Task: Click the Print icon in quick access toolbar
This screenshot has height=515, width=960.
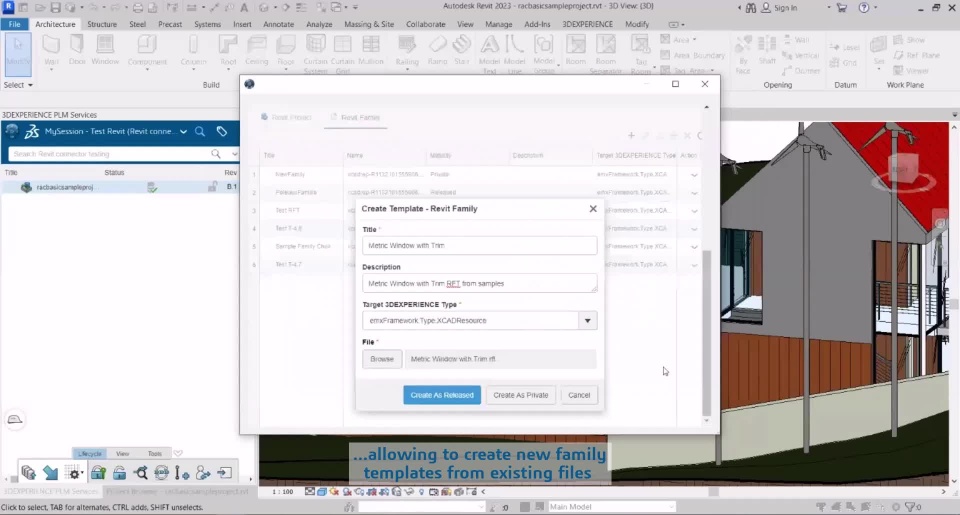Action: point(138,7)
